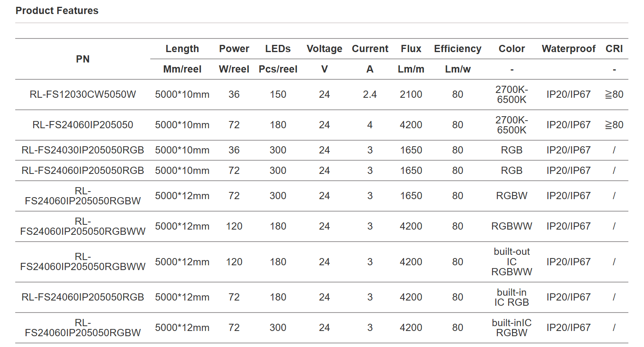Select the PN column header
Viewport: 644px width, 347px height.
[x=83, y=59]
